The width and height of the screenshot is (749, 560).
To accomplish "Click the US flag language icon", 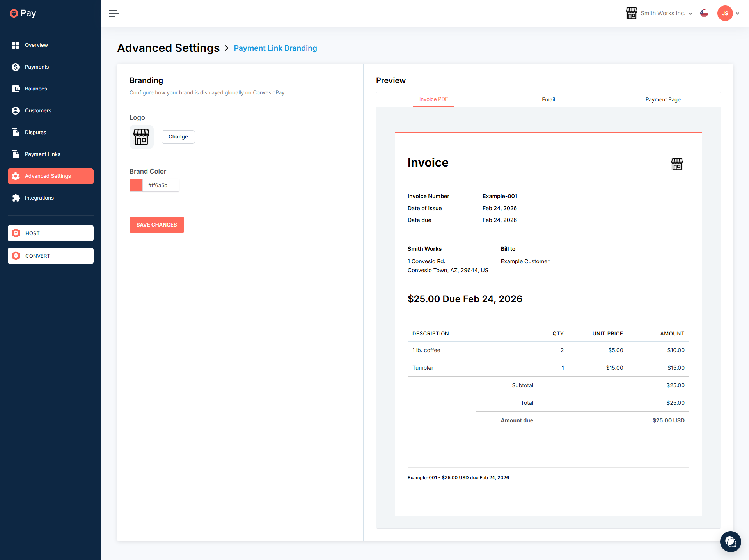I will coord(704,13).
